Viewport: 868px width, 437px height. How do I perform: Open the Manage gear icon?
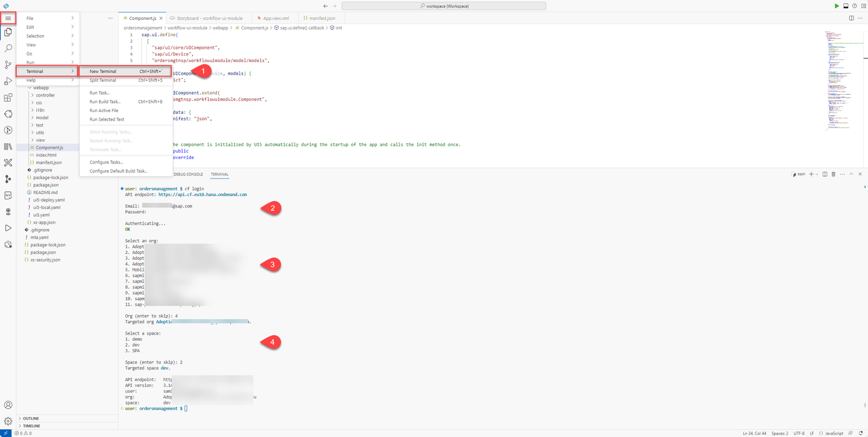coord(8,421)
